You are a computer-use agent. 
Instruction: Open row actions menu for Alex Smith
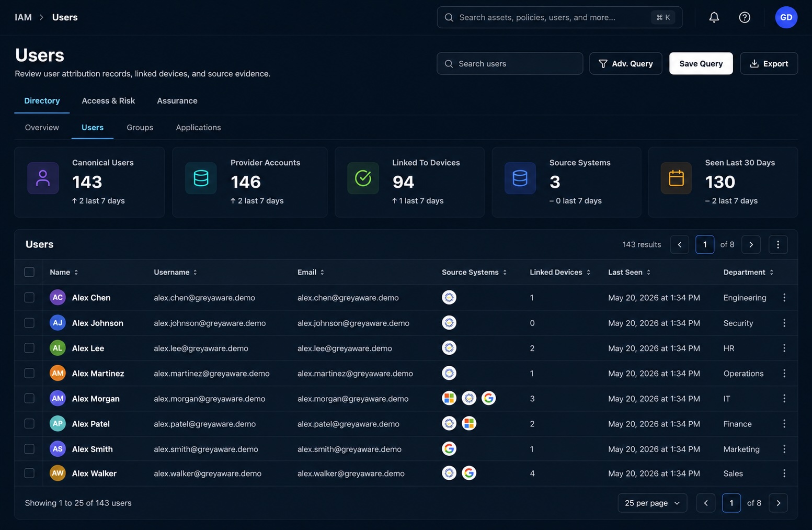(784, 449)
